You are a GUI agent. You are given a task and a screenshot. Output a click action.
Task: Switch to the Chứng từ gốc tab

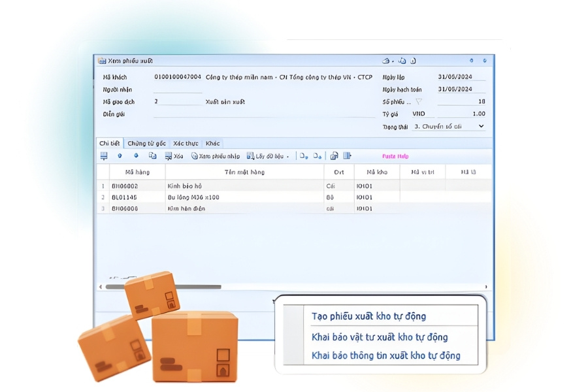146,143
